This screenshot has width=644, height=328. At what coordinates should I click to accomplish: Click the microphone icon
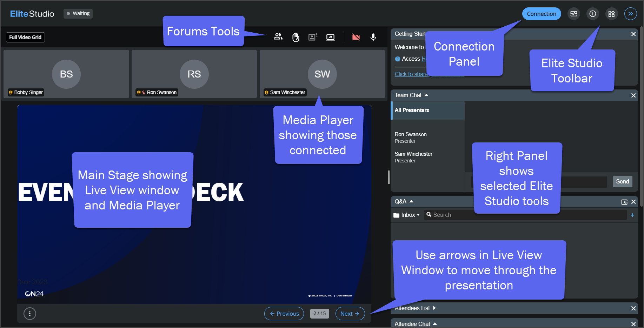[x=373, y=37]
